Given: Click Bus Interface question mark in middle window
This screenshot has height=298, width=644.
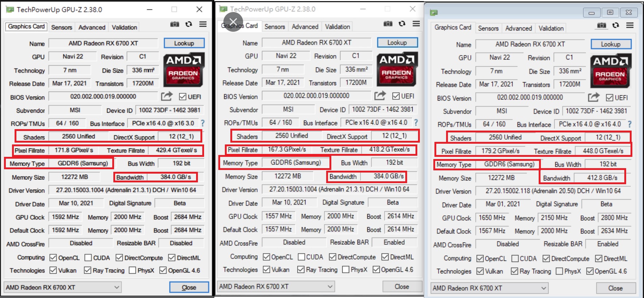Looking at the screenshot, I should [416, 123].
